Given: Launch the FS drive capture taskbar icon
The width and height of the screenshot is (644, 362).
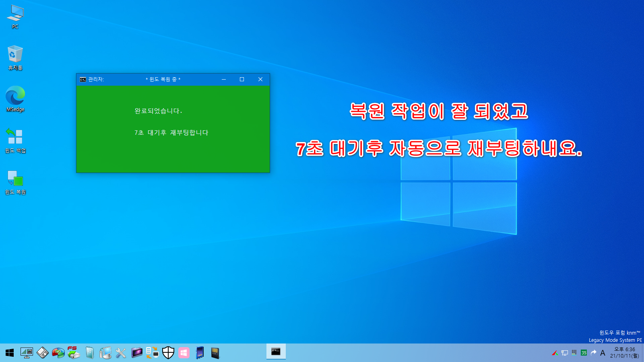Looking at the screenshot, I should point(74,353).
